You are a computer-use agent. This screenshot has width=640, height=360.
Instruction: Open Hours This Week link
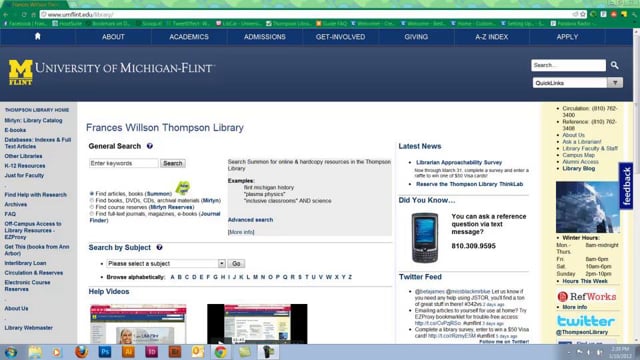pyautogui.click(x=585, y=281)
